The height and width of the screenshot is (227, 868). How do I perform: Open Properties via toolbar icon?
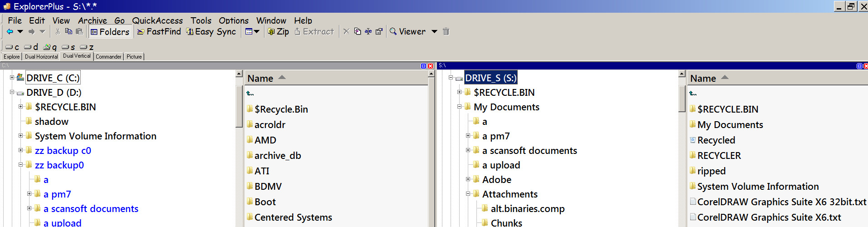coord(379,31)
